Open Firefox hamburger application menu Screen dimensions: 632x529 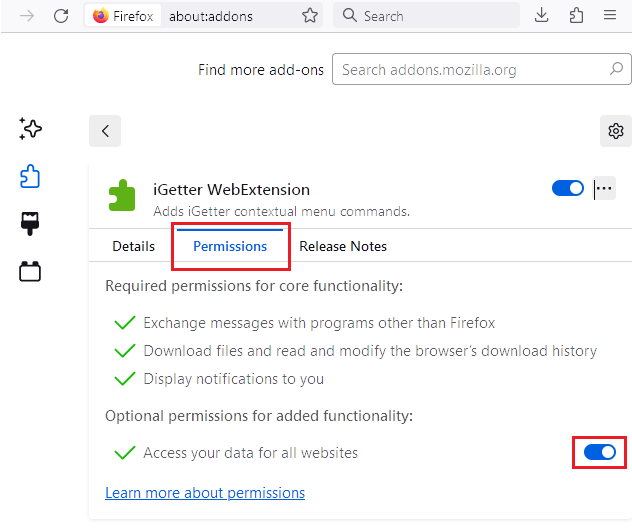609,16
